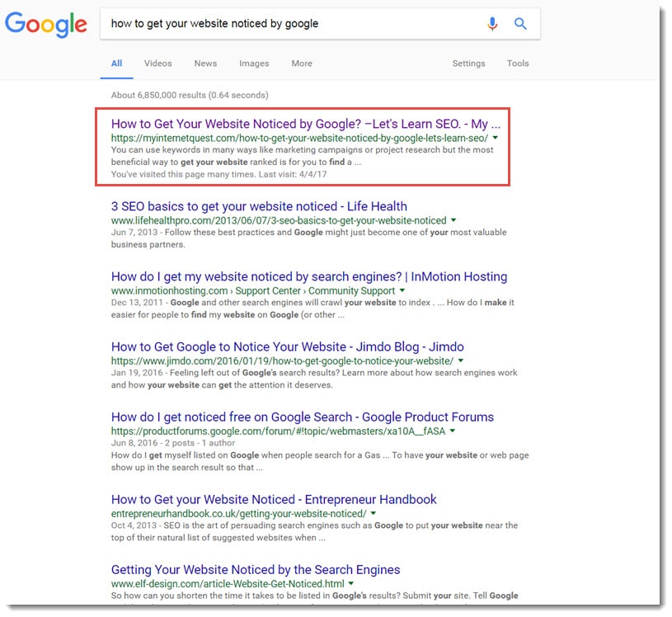Viewport: 672px width, 617px height.
Task: Start voice search with the microphone icon
Action: pyautogui.click(x=492, y=24)
